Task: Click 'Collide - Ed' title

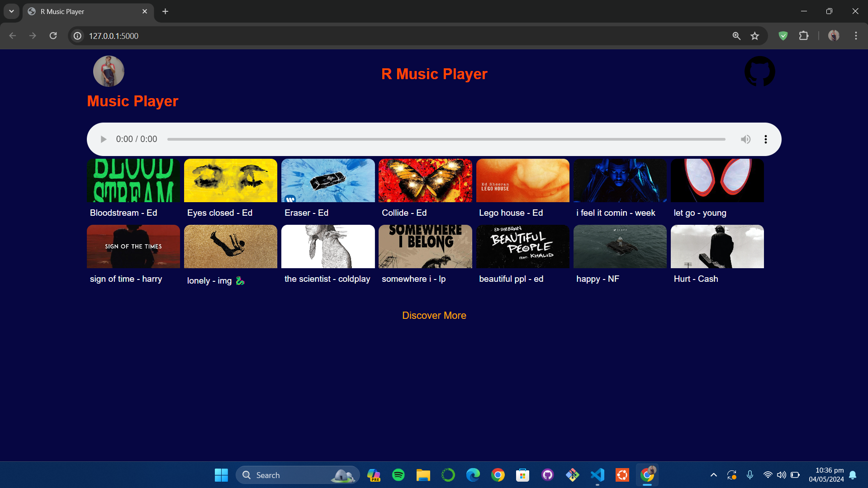Action: coord(404,213)
